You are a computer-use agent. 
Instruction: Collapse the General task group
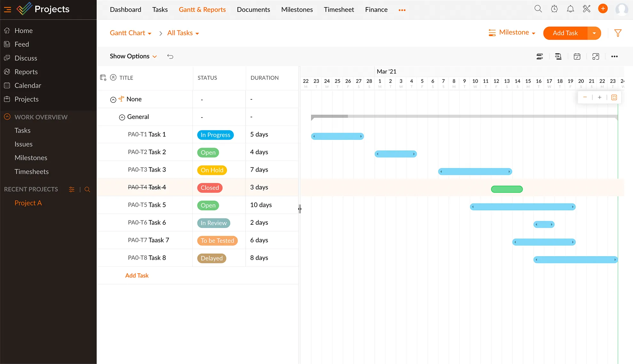point(122,117)
